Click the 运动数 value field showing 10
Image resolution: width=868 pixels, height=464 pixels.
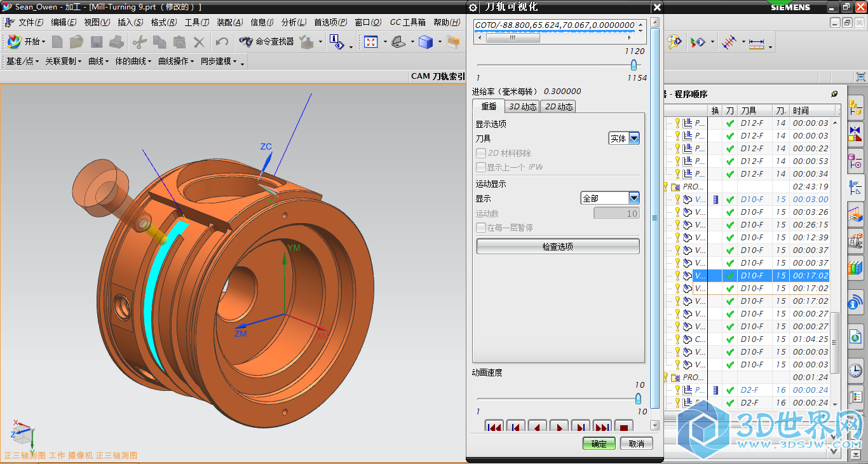(616, 214)
